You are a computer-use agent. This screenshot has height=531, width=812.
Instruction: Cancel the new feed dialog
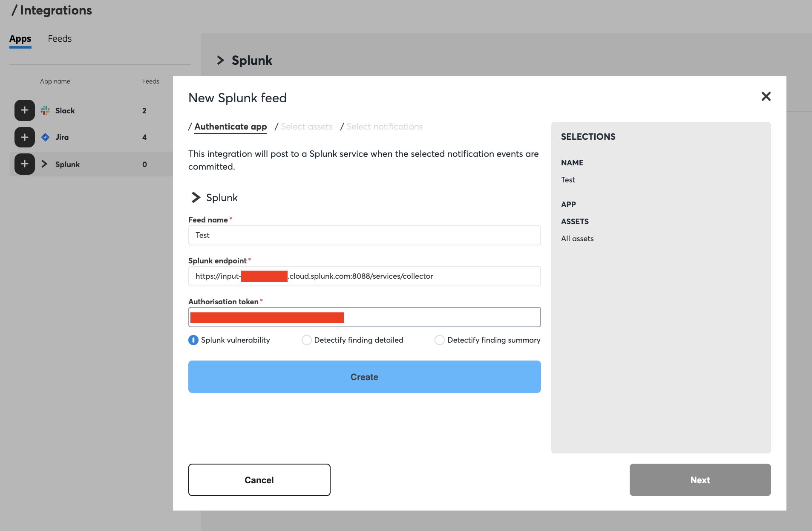tap(259, 480)
